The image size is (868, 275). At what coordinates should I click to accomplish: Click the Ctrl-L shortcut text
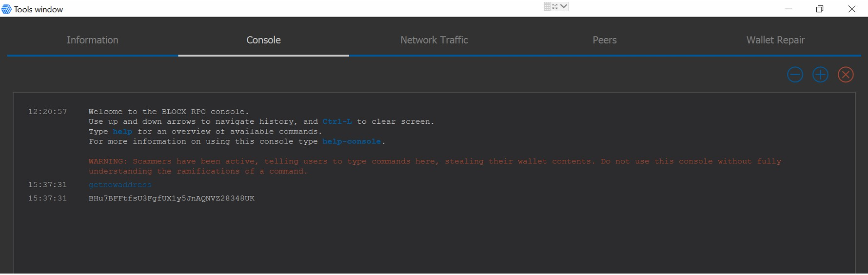(337, 121)
